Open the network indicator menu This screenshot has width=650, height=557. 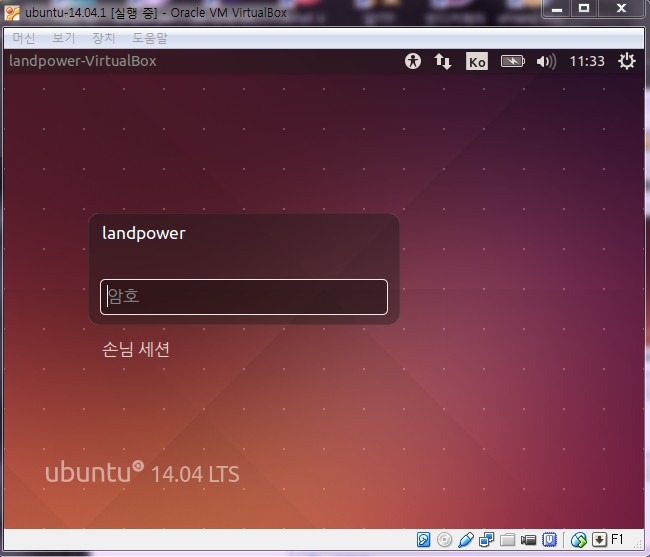[x=442, y=61]
